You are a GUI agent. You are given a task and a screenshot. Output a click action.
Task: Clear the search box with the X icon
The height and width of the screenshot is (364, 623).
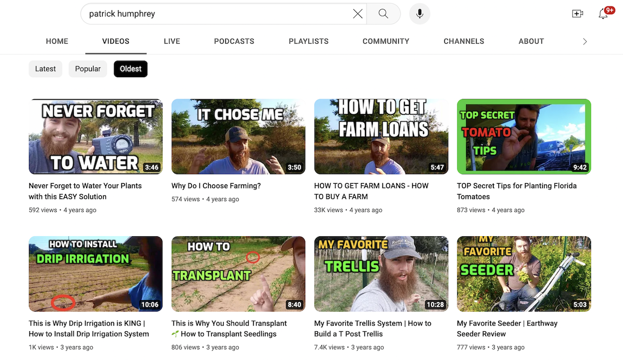(358, 14)
